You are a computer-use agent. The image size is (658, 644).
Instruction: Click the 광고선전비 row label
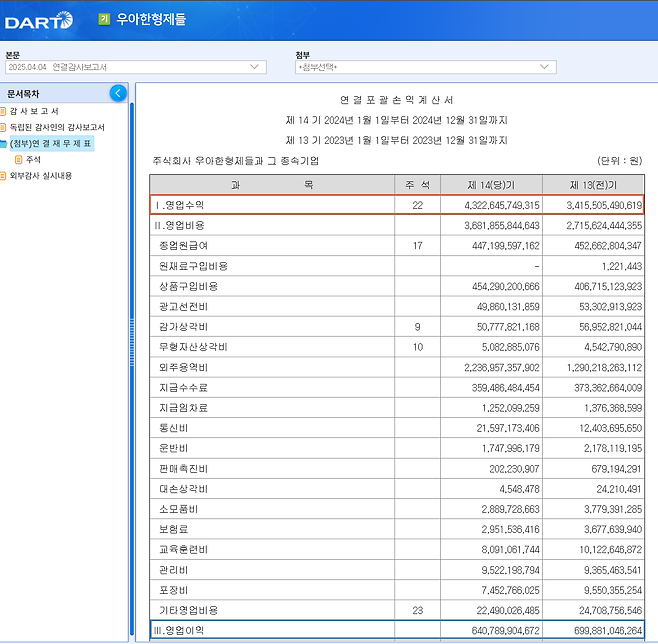[x=183, y=307]
